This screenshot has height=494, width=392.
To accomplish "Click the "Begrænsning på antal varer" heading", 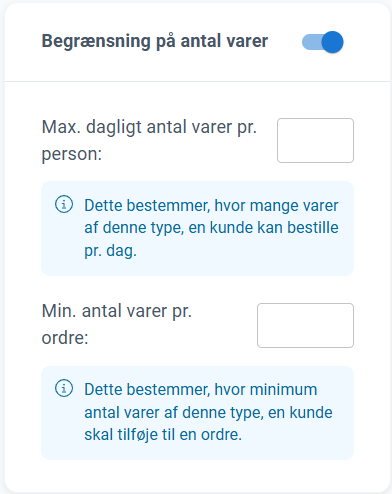I will (155, 41).
